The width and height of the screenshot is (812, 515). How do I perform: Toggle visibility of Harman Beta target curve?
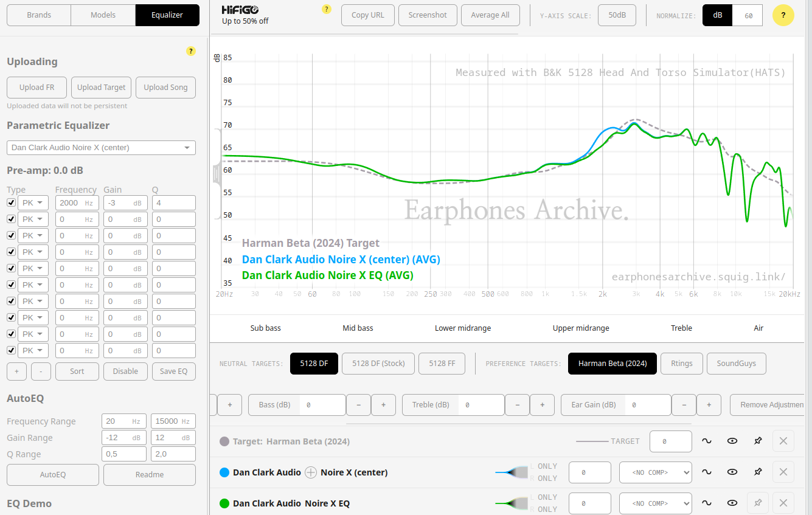732,441
